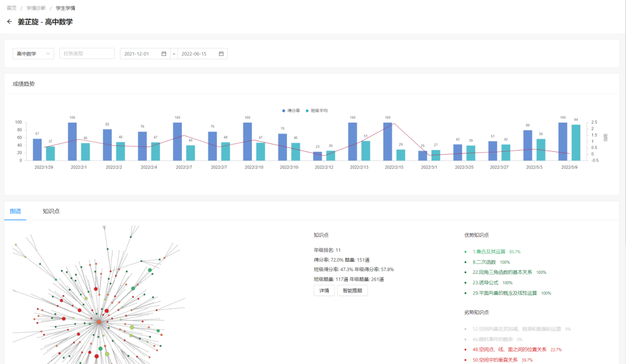This screenshot has height=364, width=626.
Task: Open 29.平面向量的概念及线性运算
Action: 504,293
